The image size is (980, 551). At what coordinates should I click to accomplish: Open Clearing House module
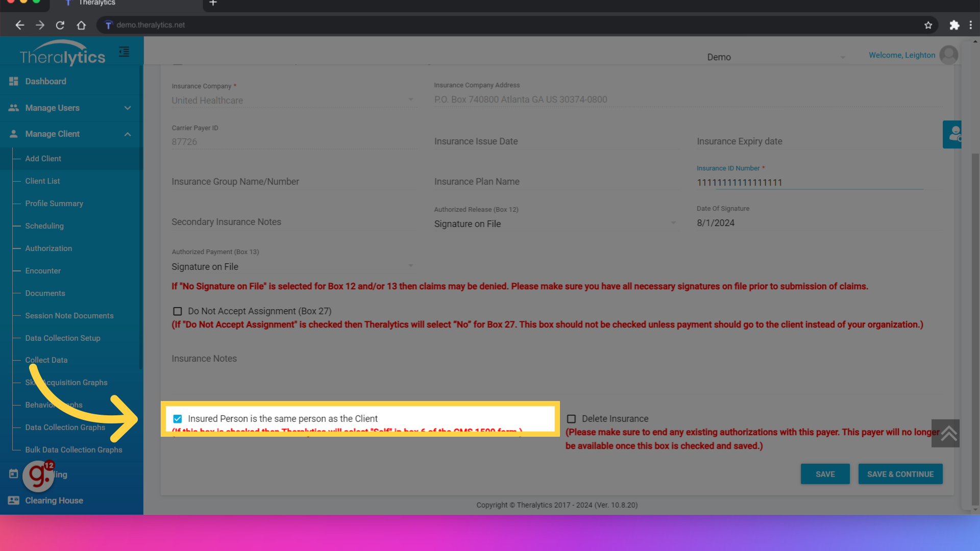pos(54,500)
